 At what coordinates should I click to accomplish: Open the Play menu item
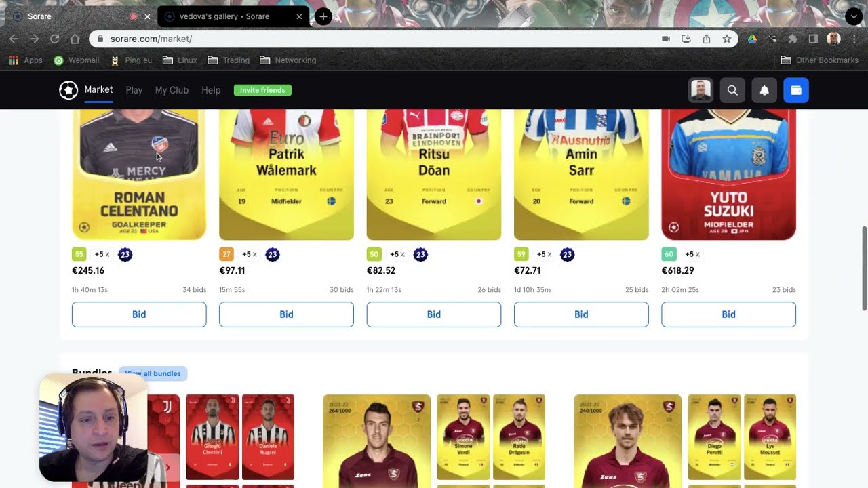(134, 90)
